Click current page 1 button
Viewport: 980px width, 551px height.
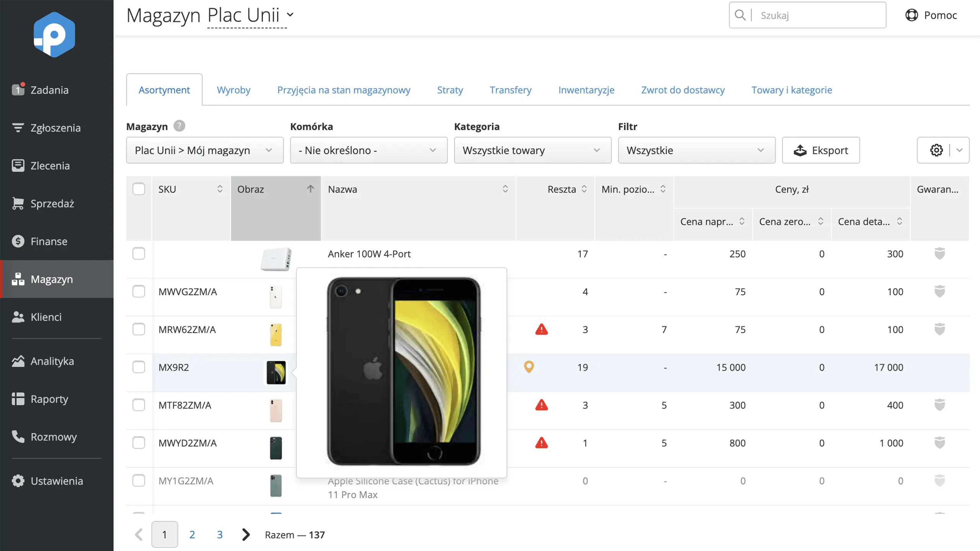pos(165,534)
